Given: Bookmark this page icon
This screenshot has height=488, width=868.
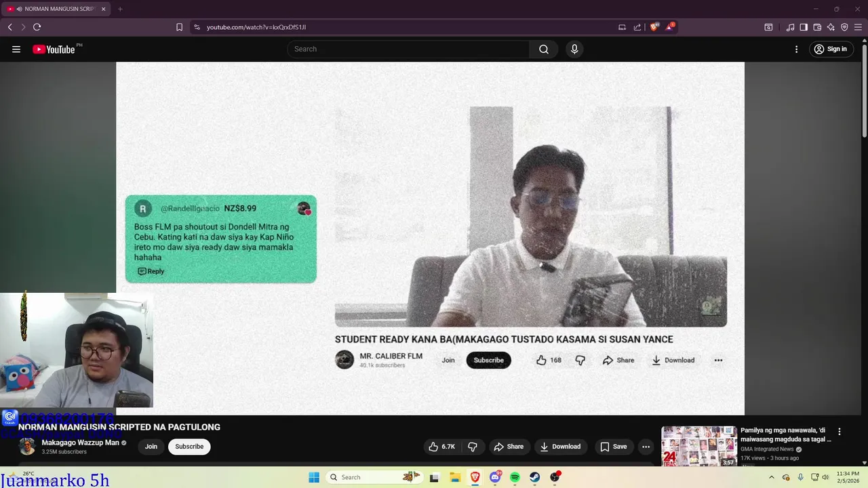Looking at the screenshot, I should click(x=179, y=27).
